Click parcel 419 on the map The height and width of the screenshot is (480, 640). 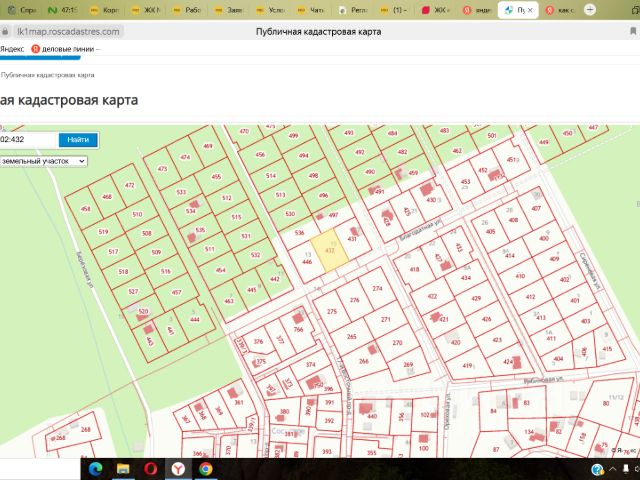click(467, 365)
